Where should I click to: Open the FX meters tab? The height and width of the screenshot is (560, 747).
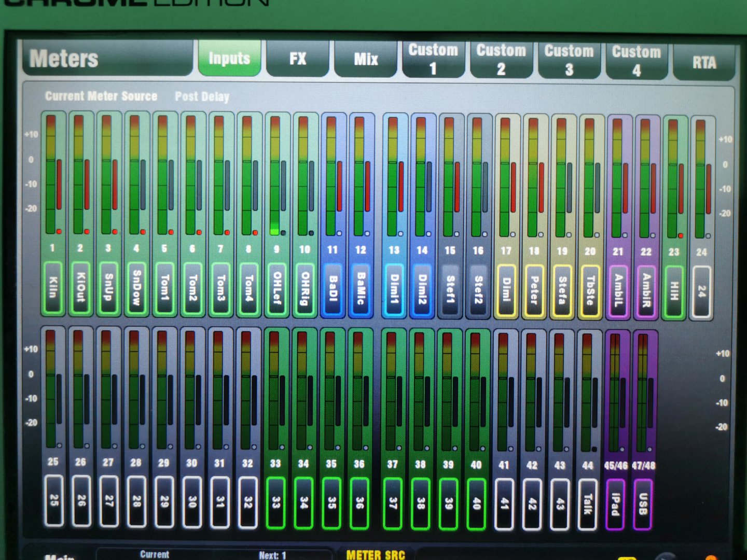[x=298, y=59]
